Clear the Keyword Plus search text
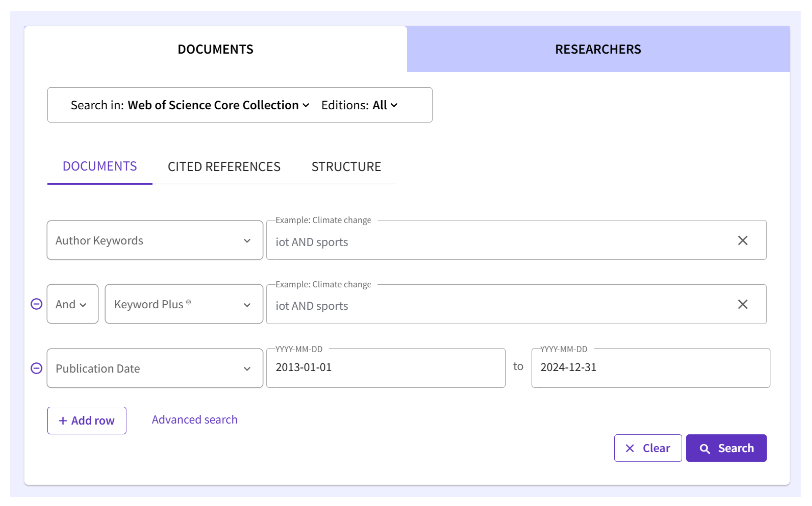Screen dimensions: 812x506 click(x=742, y=304)
